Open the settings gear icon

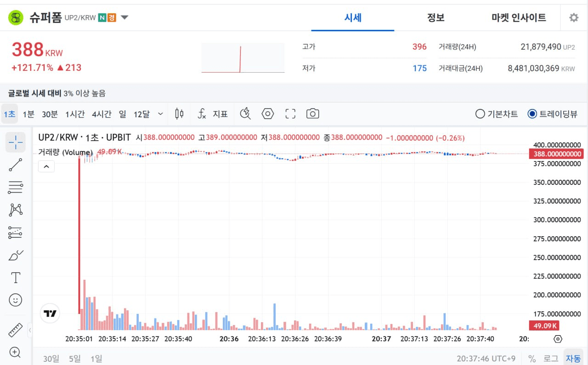pyautogui.click(x=574, y=17)
